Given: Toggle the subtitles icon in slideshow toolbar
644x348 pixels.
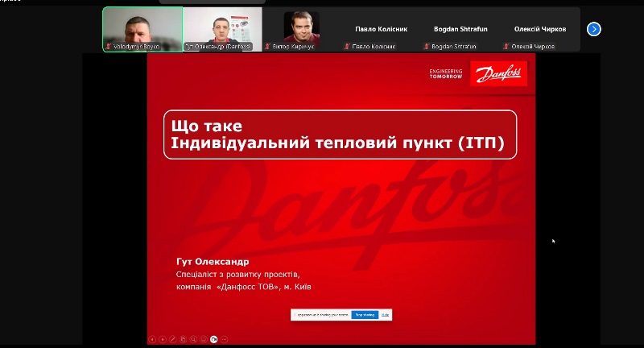Looking at the screenshot, I should (204, 339).
